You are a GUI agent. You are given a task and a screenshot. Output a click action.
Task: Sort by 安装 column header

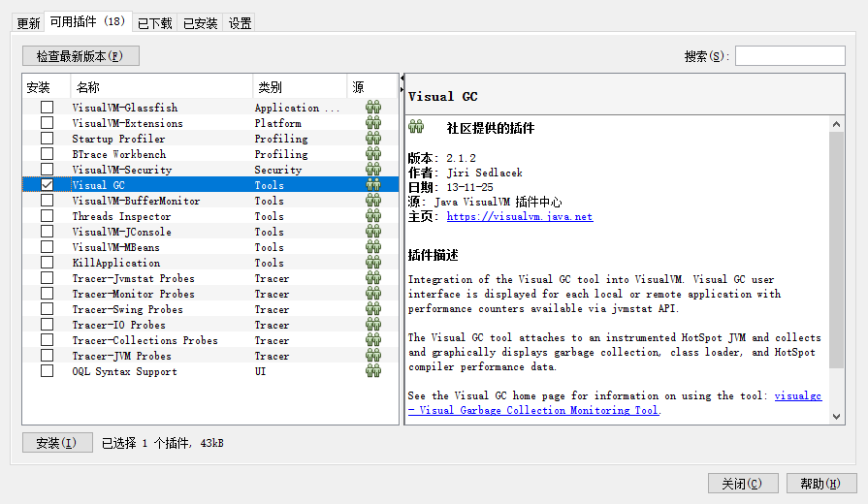pyautogui.click(x=47, y=87)
